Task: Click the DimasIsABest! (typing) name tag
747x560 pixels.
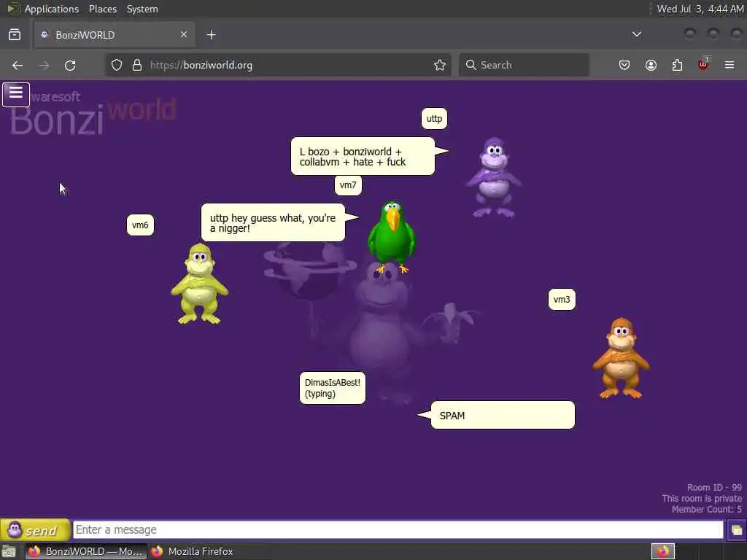Action: pos(333,388)
